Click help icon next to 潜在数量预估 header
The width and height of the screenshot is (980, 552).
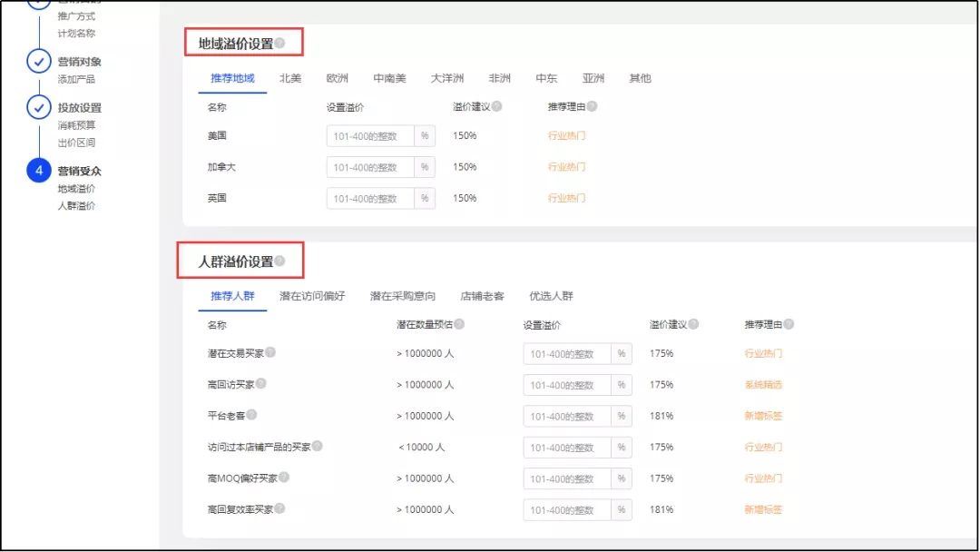click(x=459, y=324)
